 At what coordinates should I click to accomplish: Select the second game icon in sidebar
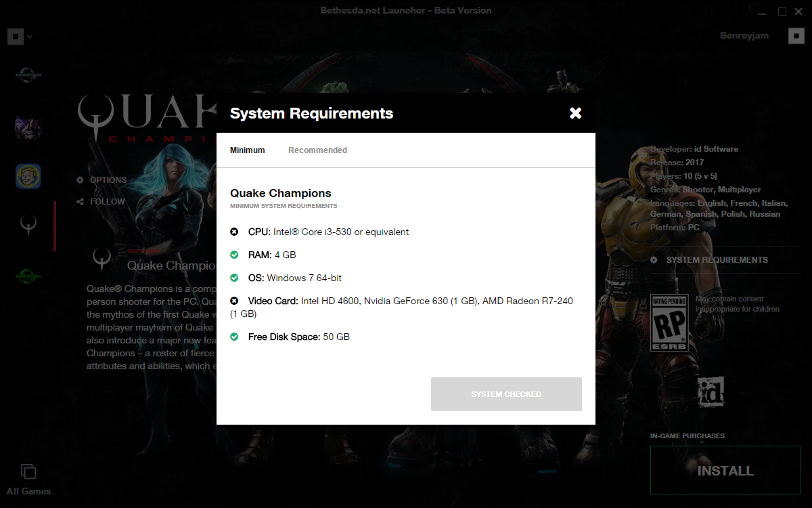click(x=28, y=126)
